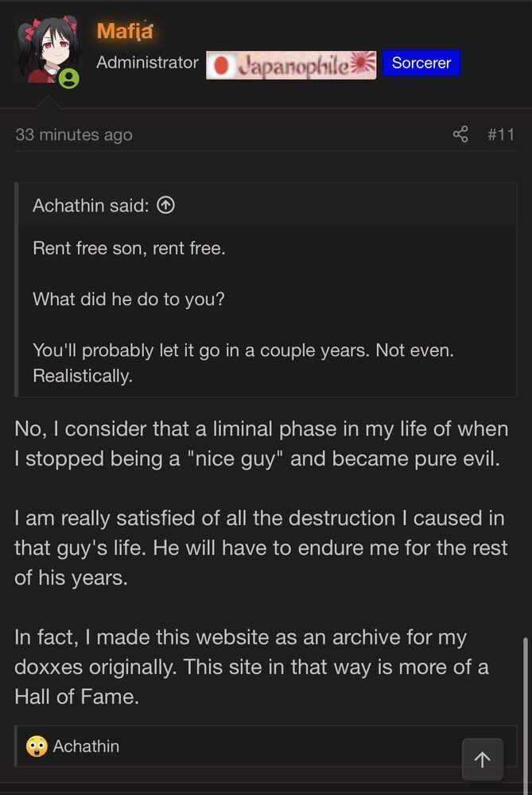Click the '33 minutes ago' timestamp
Screen dimensions: 532x795
pos(74,135)
